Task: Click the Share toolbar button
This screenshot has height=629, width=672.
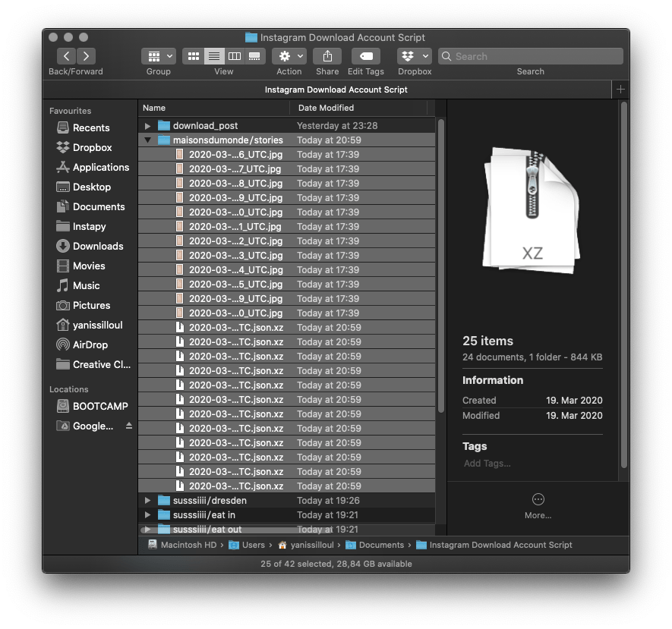Action: (327, 56)
